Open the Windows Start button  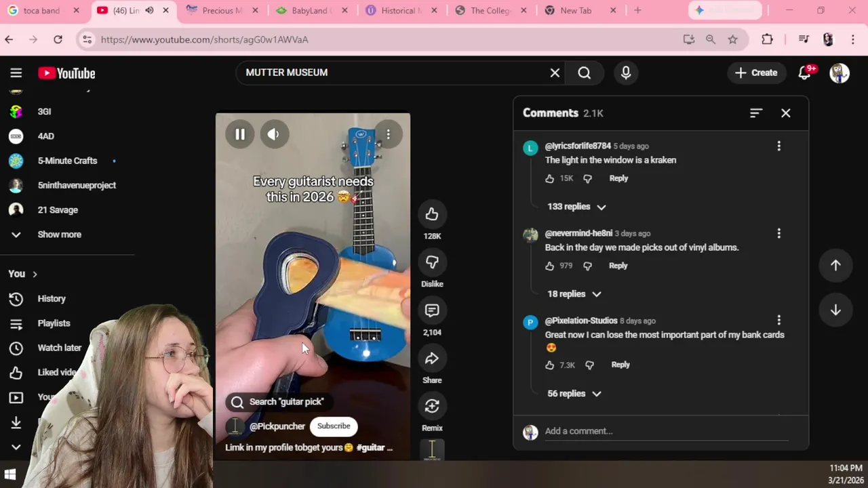tap(10, 474)
